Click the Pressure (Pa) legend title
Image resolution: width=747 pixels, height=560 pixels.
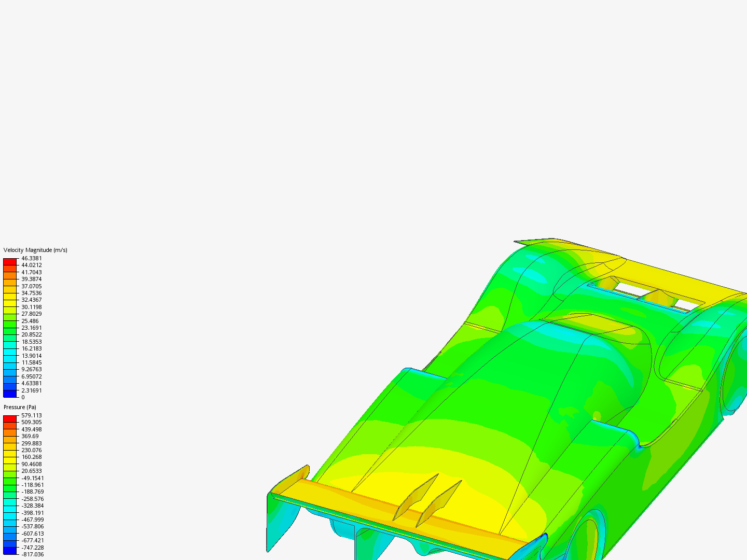point(20,407)
